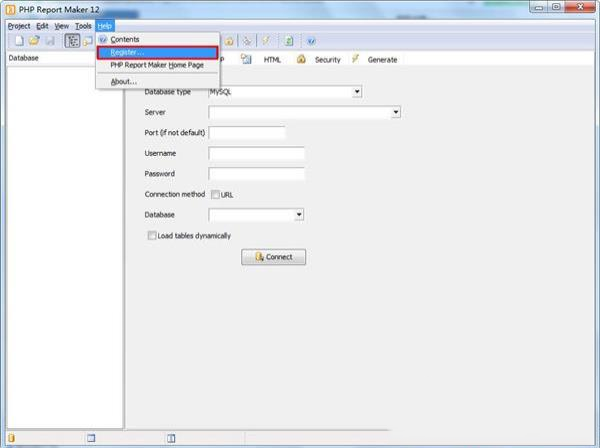Minimize the PHP Report Maker window
The image size is (600, 448).
[538, 7]
